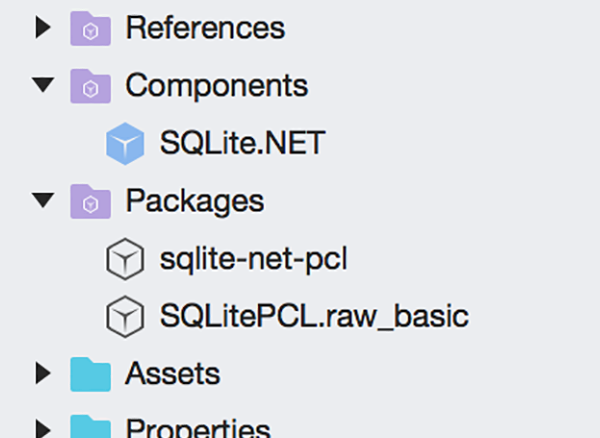Collapse the Components folder disclosure triangle

pos(41,86)
